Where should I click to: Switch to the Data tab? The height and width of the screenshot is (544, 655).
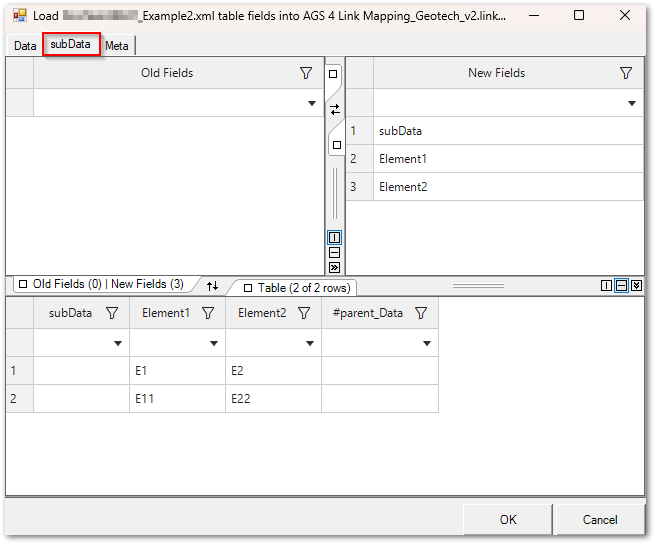25,46
